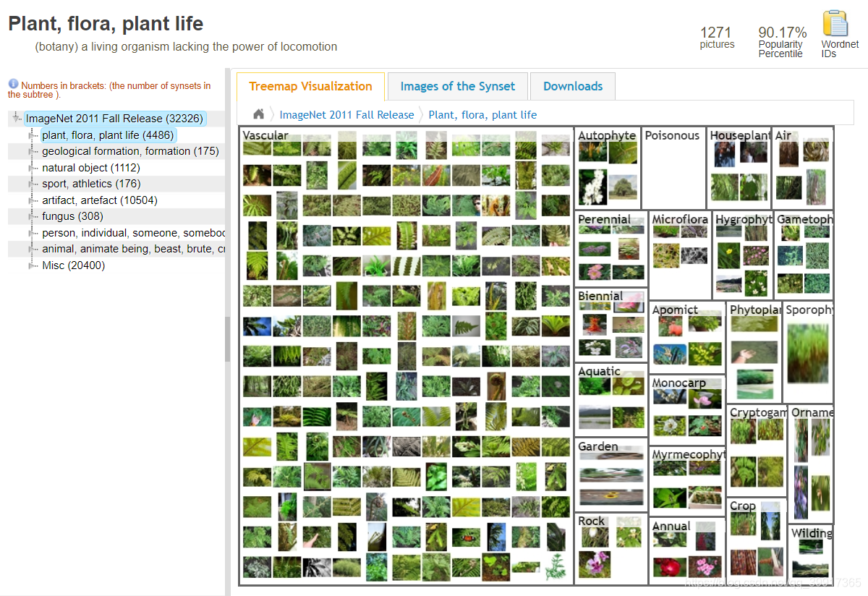Open the Autophyte treemap label
This screenshot has height=596, width=868.
[607, 135]
